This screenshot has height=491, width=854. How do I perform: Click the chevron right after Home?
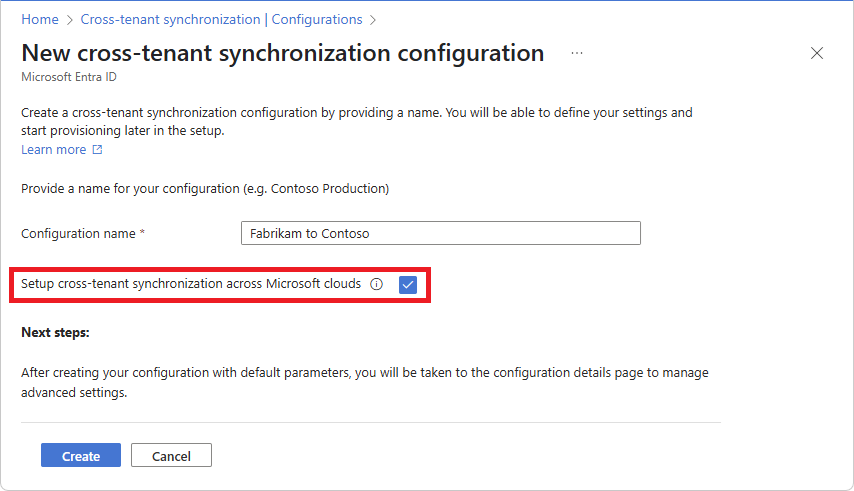(x=69, y=20)
